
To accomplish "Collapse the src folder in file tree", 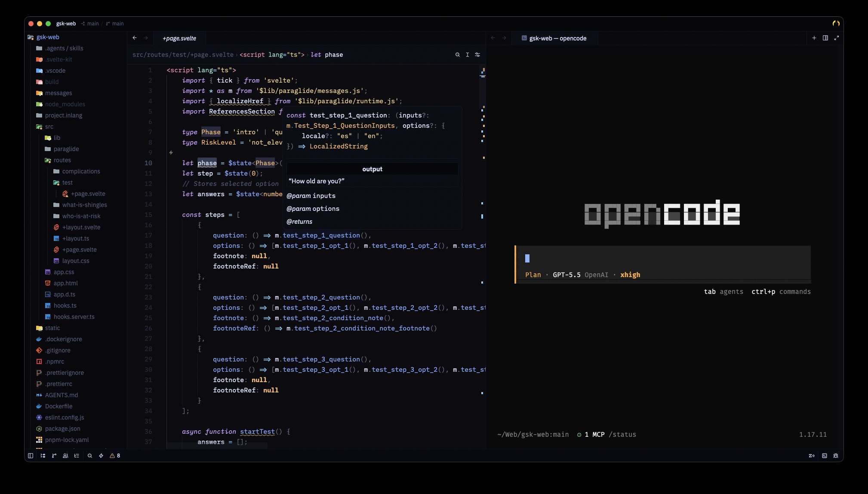I will (x=44, y=127).
